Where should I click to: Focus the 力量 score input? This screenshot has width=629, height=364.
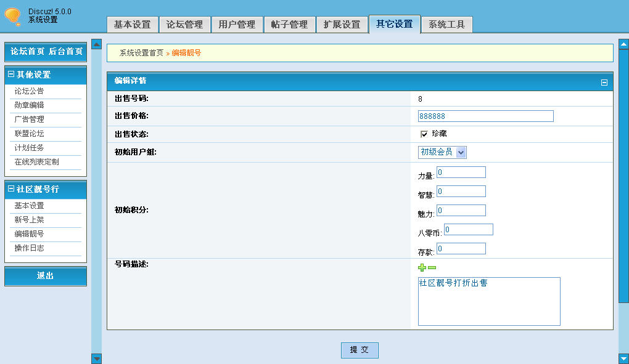click(461, 172)
